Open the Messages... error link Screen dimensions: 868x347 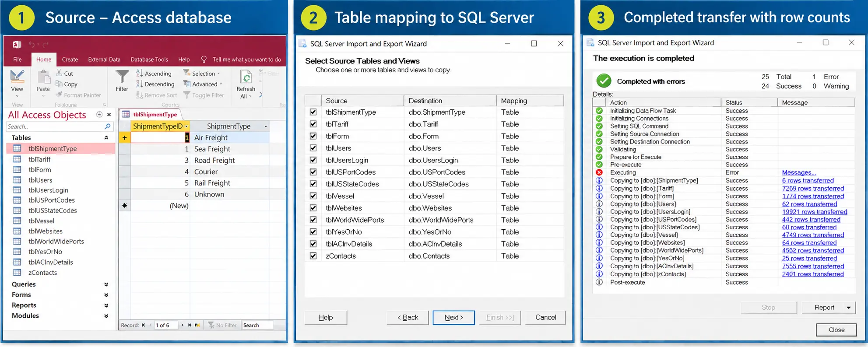click(x=799, y=172)
